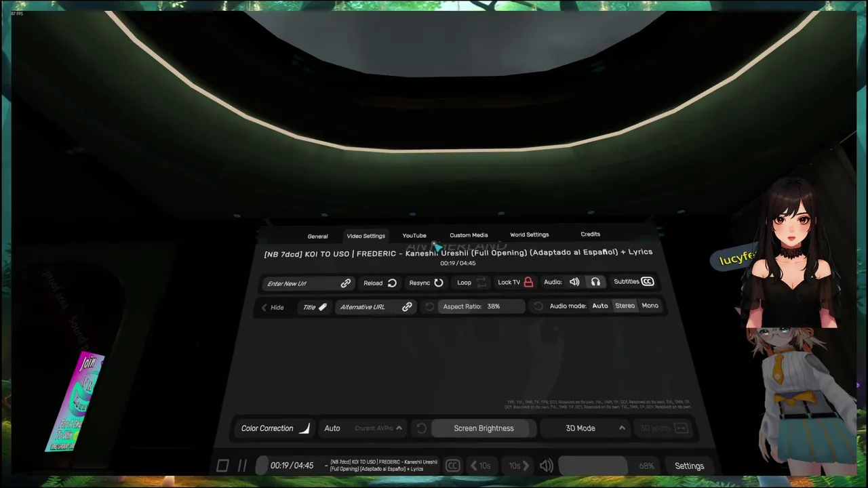Reset the Aspect Ratio value
Screen dimensions: 868x488
429,306
